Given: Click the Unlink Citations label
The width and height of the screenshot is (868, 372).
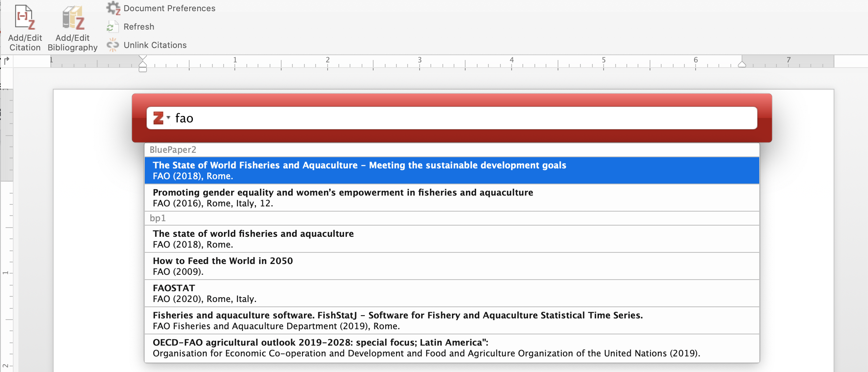Looking at the screenshot, I should point(155,45).
